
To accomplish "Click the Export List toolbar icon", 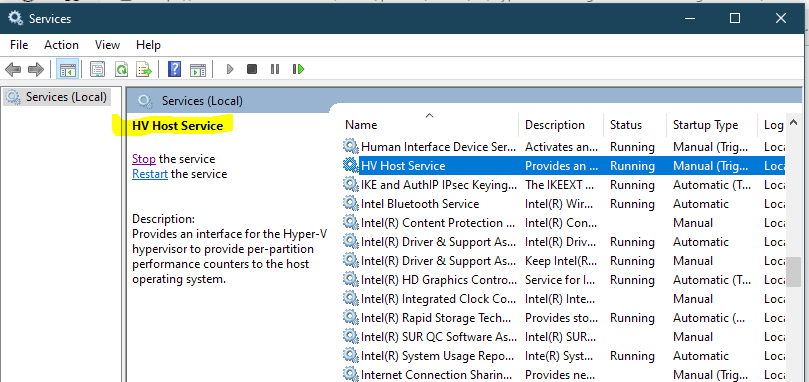I will click(x=143, y=69).
